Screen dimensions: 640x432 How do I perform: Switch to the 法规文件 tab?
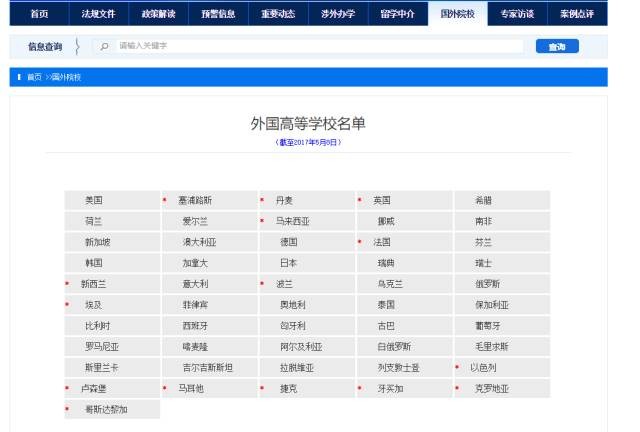[98, 14]
